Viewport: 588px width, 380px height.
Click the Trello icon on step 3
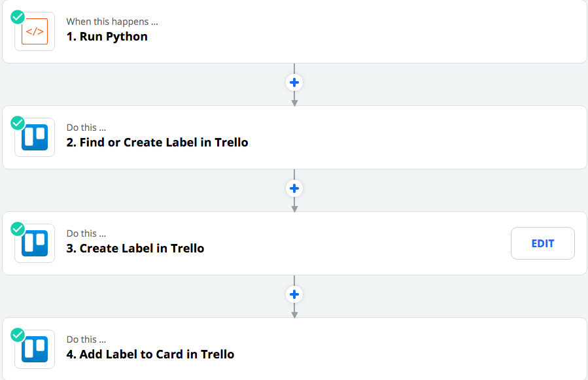point(35,243)
